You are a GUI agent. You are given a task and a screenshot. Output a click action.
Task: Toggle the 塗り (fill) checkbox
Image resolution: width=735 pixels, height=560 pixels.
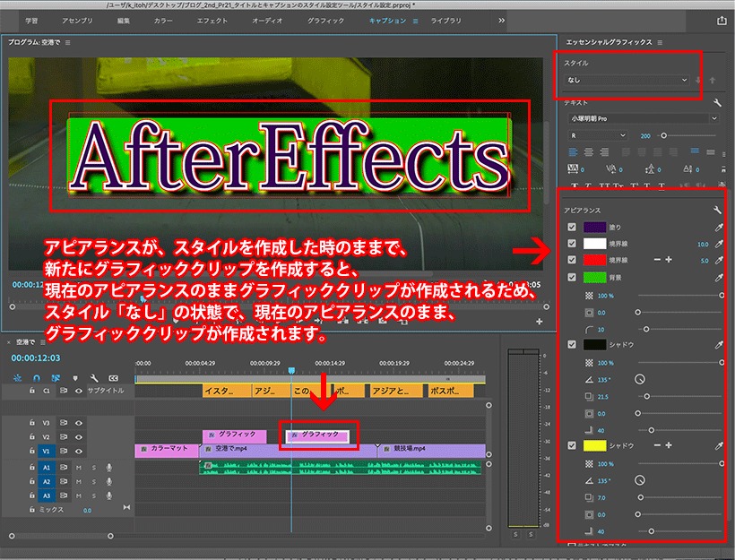tap(571, 227)
